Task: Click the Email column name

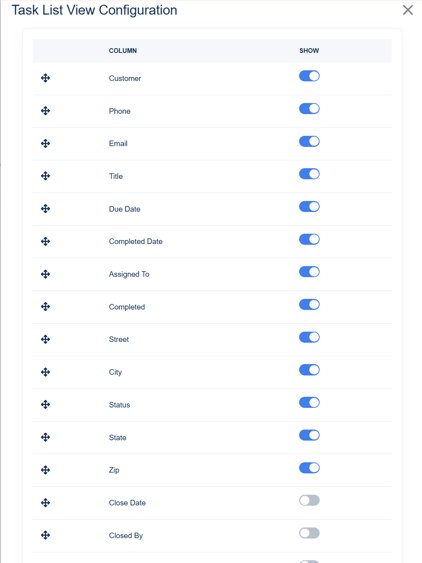Action: coord(118,143)
